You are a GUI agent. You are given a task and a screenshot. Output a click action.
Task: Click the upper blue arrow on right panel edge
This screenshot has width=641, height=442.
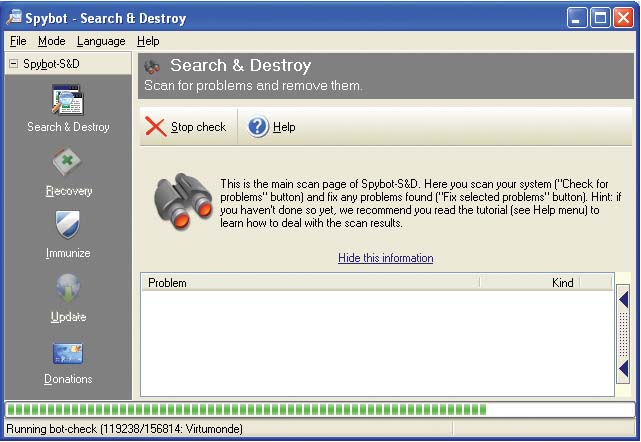(x=624, y=299)
